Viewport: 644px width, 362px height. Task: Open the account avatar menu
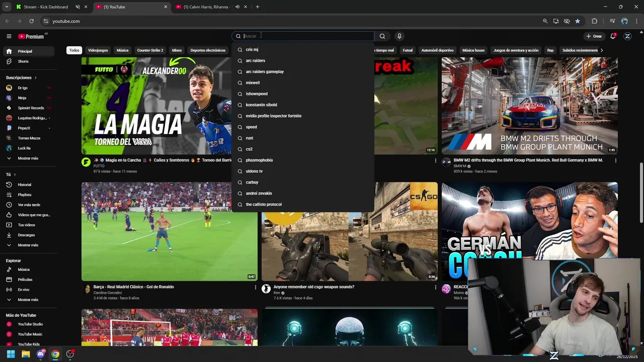pos(627,36)
